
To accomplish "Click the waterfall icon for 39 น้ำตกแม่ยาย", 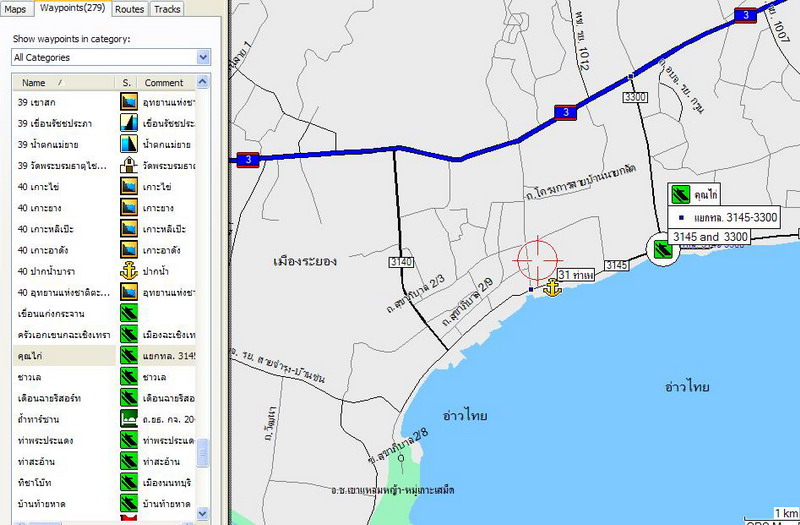I will pos(129,144).
